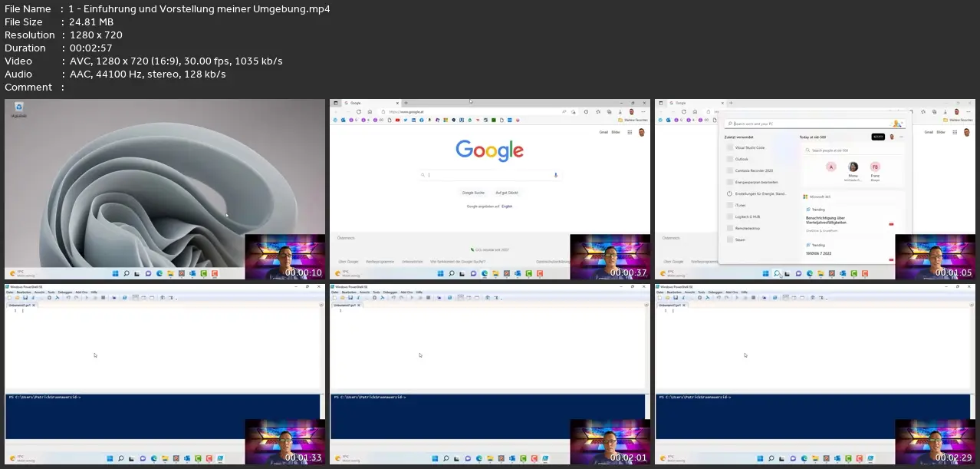Open the Papierkorb icon in the 00:00:10 frame
Screen dimensions: 980x469
tap(18, 109)
